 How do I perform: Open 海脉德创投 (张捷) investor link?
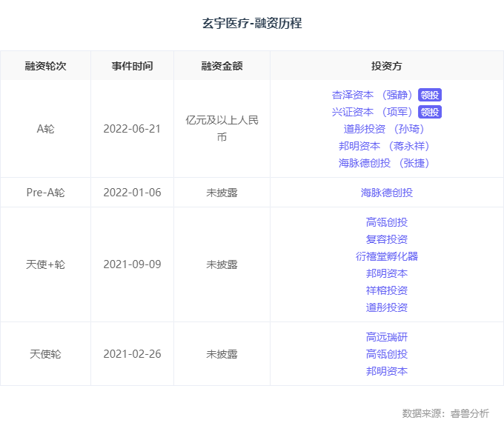(x=384, y=163)
